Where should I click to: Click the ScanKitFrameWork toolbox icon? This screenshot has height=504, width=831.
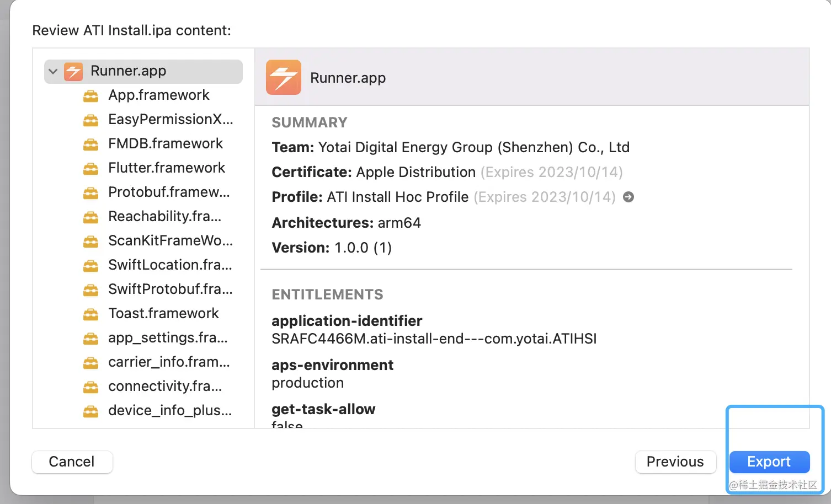[90, 242]
